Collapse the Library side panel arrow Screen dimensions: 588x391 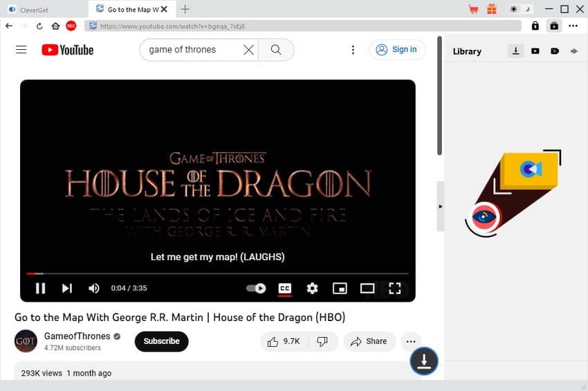coord(441,206)
